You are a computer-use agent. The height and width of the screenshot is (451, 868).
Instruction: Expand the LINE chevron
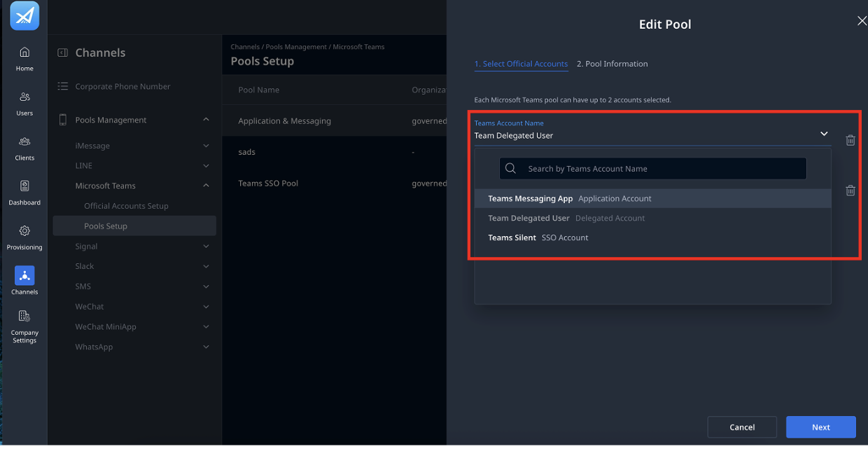[206, 166]
